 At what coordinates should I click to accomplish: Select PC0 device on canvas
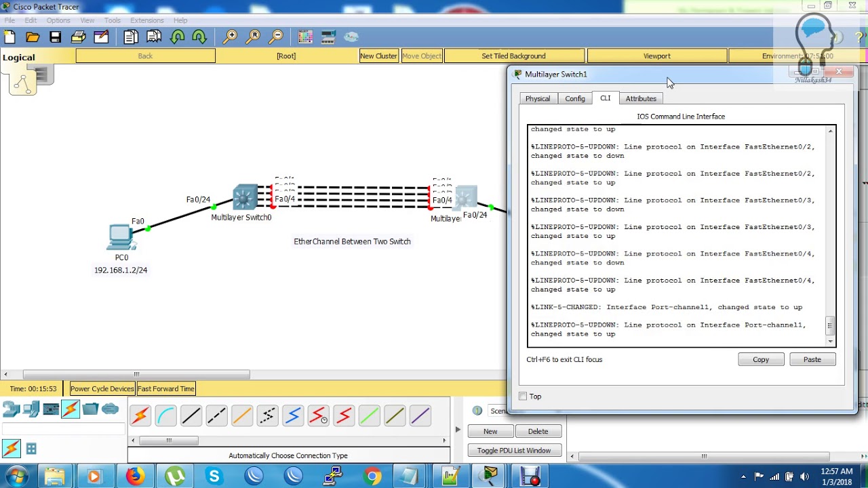point(121,237)
